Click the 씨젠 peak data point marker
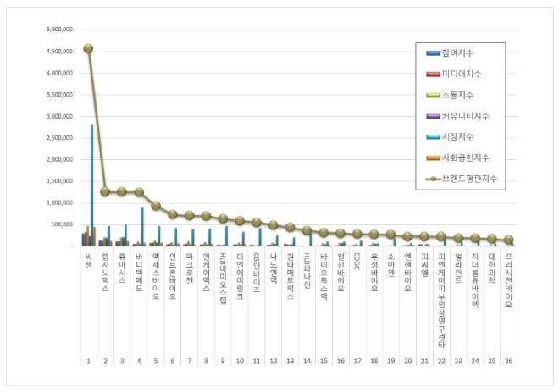Screen dimensions: 559x392 pyautogui.click(x=88, y=48)
